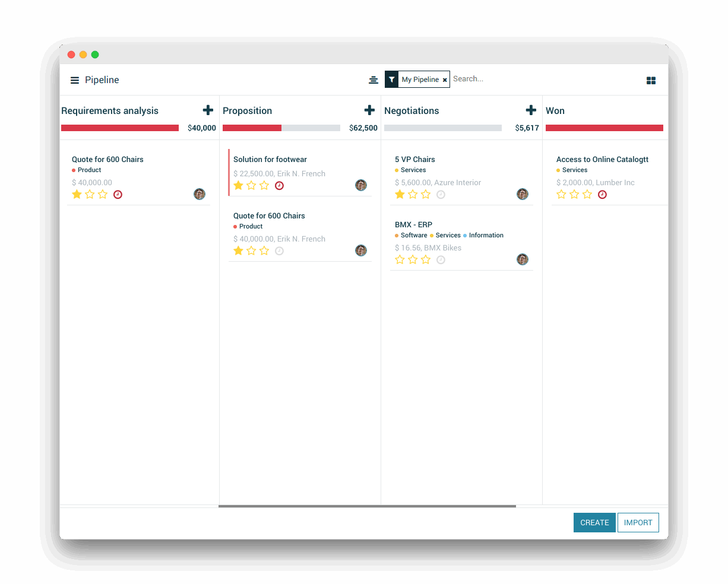Screen dimensions: 728x584
Task: Click the stacked-lines icon before the filter
Action: (374, 80)
